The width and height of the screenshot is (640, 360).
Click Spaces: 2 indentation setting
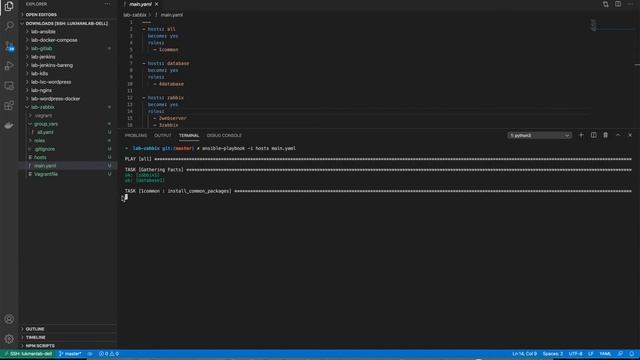(553, 354)
